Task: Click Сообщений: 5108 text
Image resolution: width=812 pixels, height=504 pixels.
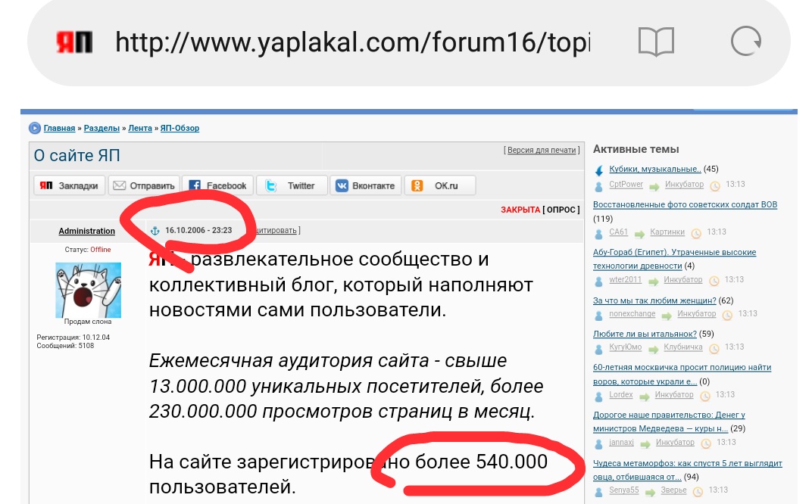Action: (x=65, y=345)
